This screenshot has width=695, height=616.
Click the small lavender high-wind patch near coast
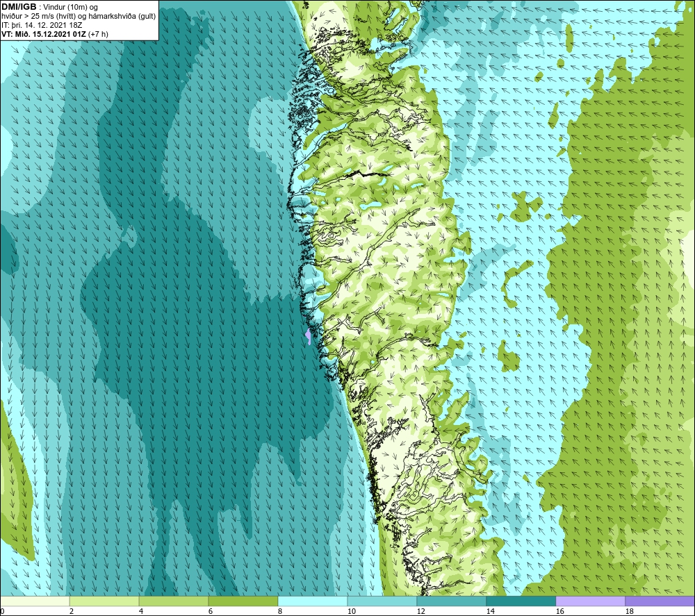309,337
